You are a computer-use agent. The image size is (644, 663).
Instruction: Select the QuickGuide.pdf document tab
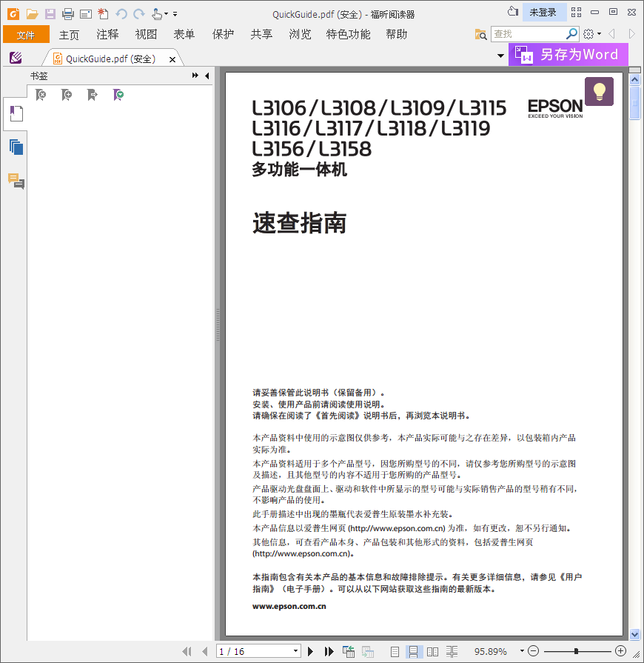click(110, 59)
